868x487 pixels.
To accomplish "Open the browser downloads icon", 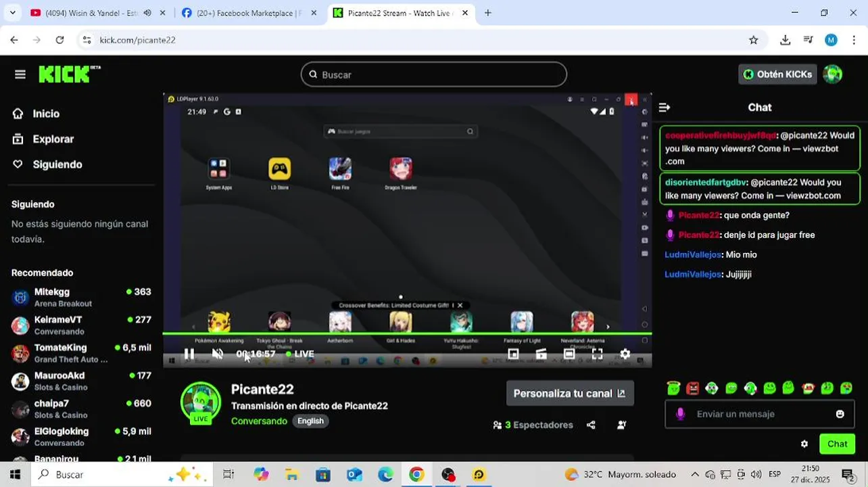I will tap(785, 40).
